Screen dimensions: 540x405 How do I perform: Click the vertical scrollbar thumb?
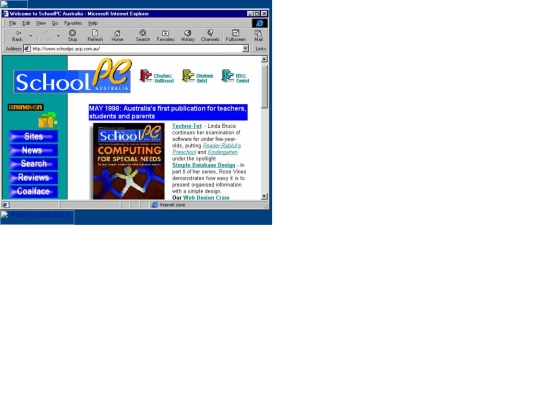pos(264,86)
